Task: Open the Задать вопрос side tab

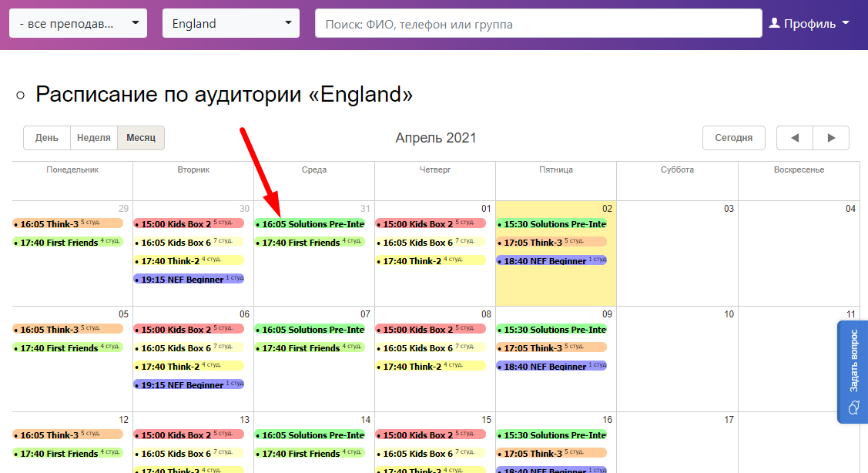Action: click(x=853, y=372)
